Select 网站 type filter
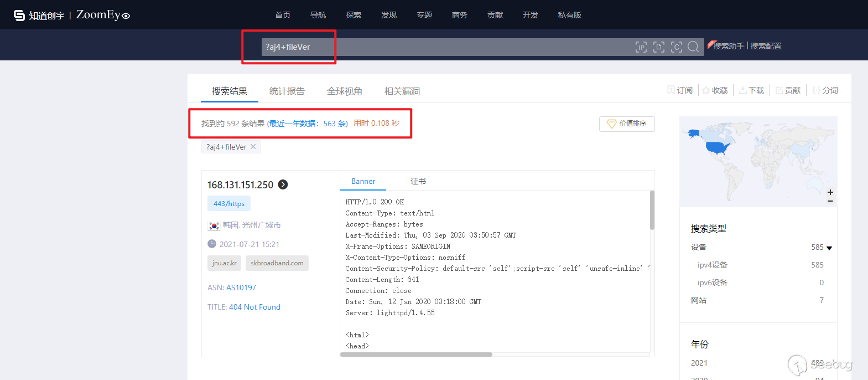 (x=699, y=300)
